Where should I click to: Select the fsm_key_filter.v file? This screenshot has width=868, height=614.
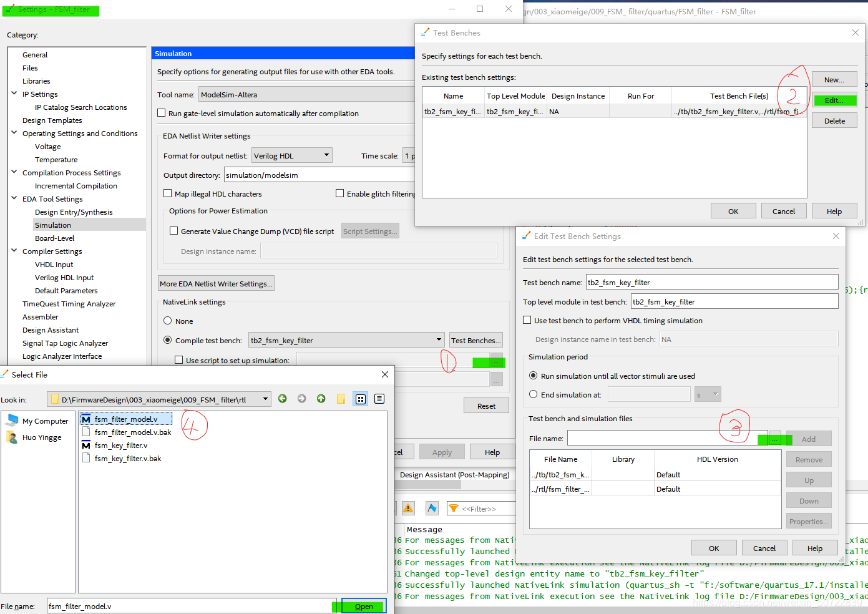[x=115, y=446]
